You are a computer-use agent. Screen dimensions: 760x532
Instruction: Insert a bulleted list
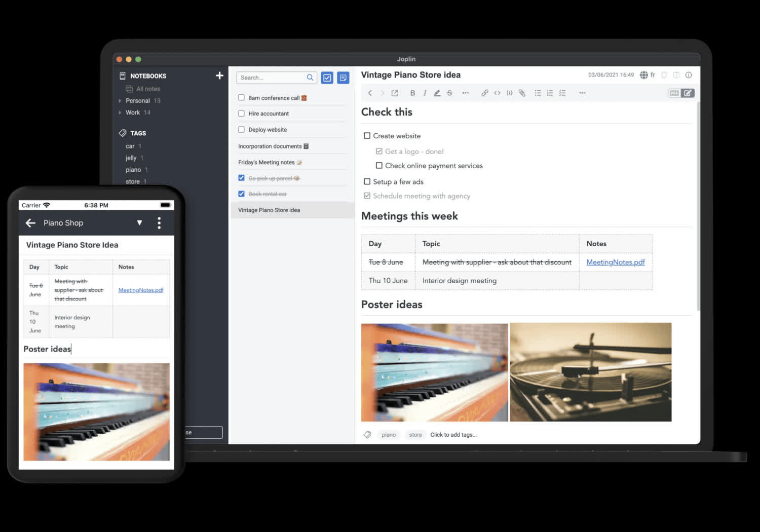[x=538, y=93]
